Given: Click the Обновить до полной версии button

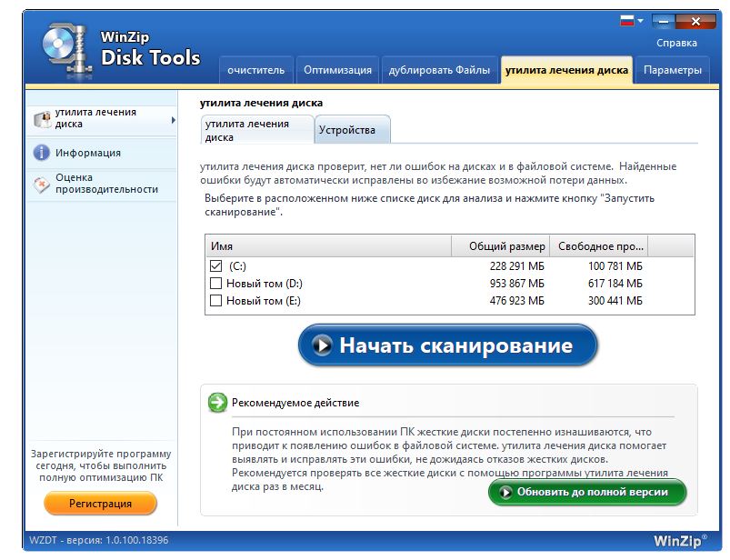Looking at the screenshot, I should pyautogui.click(x=587, y=492).
